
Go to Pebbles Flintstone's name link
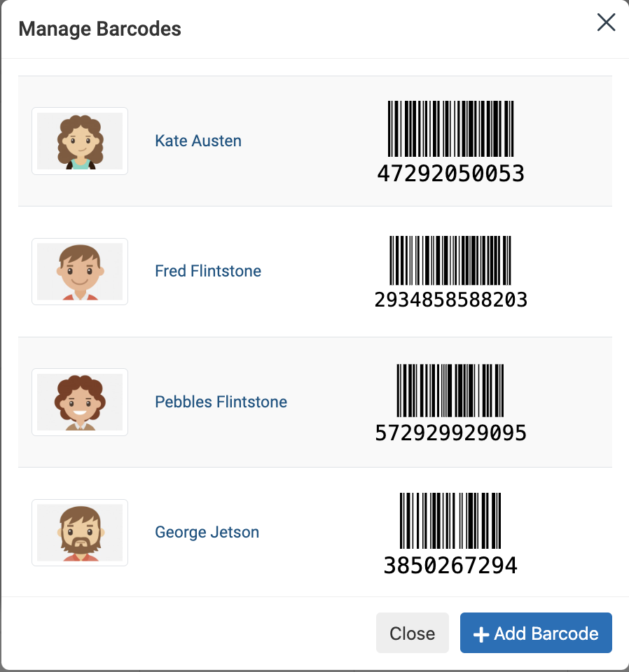pyautogui.click(x=221, y=402)
